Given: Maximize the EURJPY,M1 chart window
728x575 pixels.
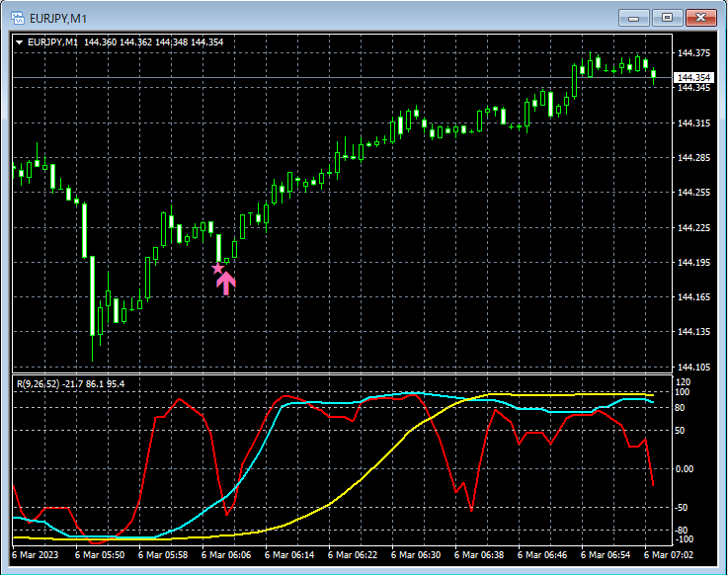Looking at the screenshot, I should (x=667, y=18).
